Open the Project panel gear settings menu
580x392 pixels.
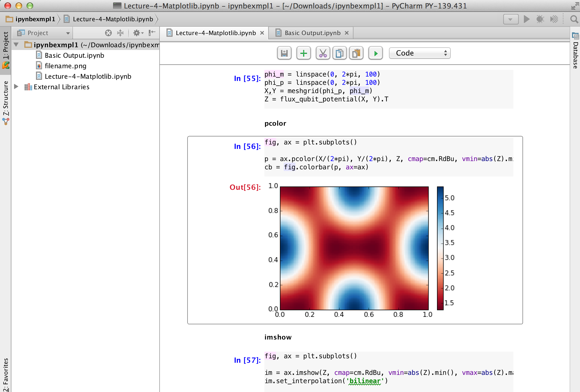click(138, 33)
